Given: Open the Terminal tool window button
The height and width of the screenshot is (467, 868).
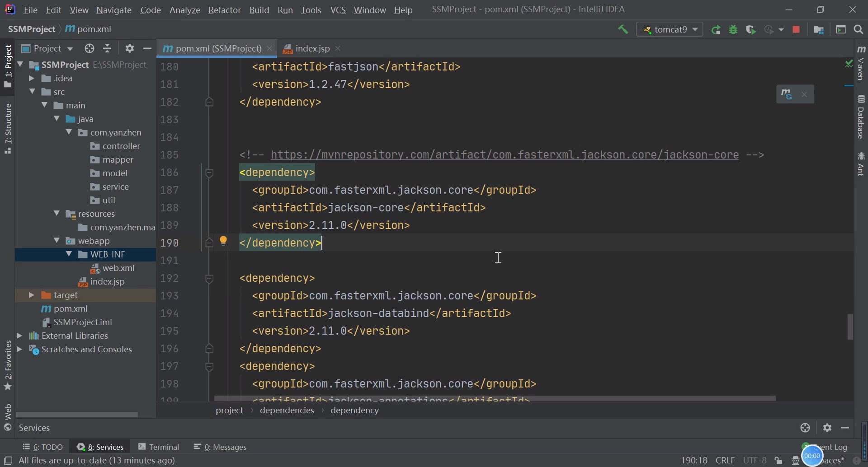Looking at the screenshot, I should (159, 447).
